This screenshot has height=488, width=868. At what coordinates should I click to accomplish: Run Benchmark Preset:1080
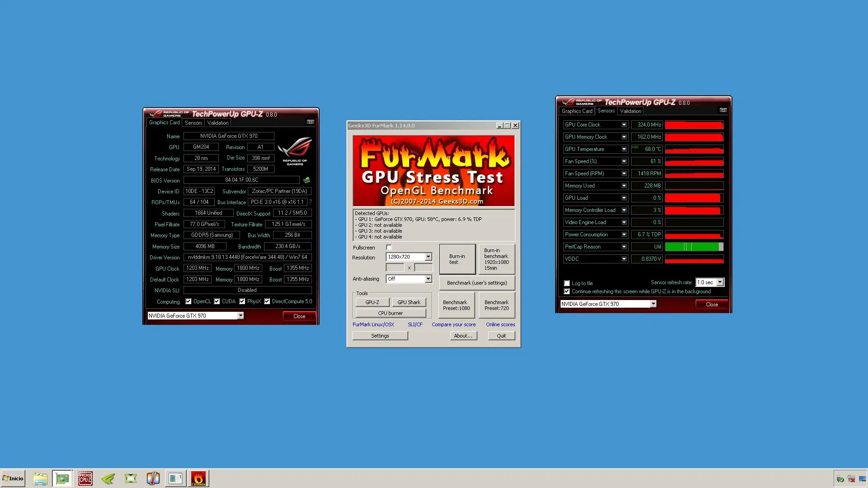pyautogui.click(x=457, y=305)
